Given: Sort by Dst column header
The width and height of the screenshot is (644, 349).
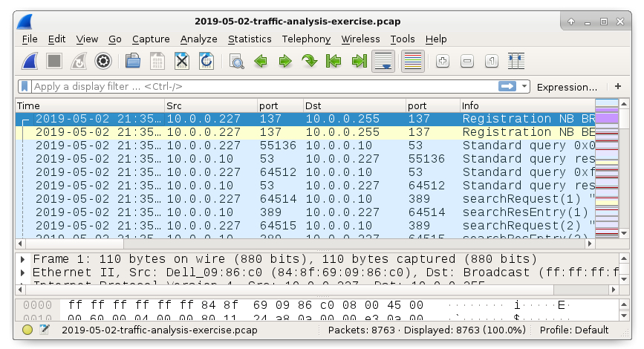Looking at the screenshot, I should tap(354, 106).
